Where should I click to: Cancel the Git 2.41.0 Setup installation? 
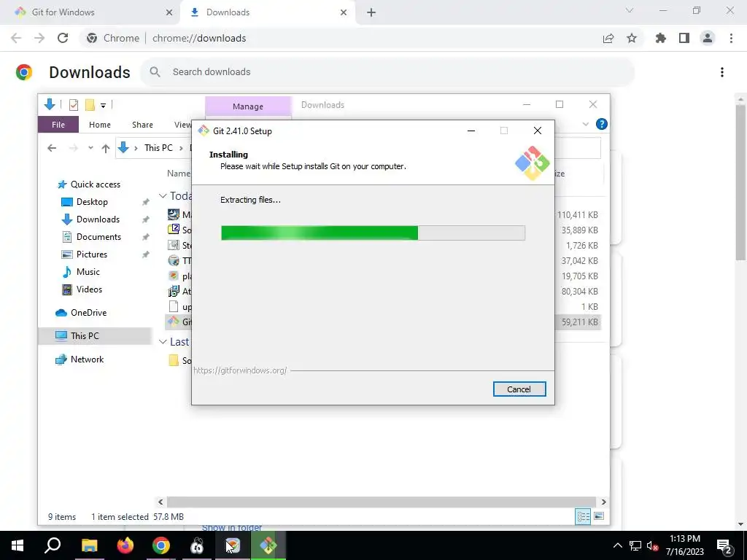point(519,389)
